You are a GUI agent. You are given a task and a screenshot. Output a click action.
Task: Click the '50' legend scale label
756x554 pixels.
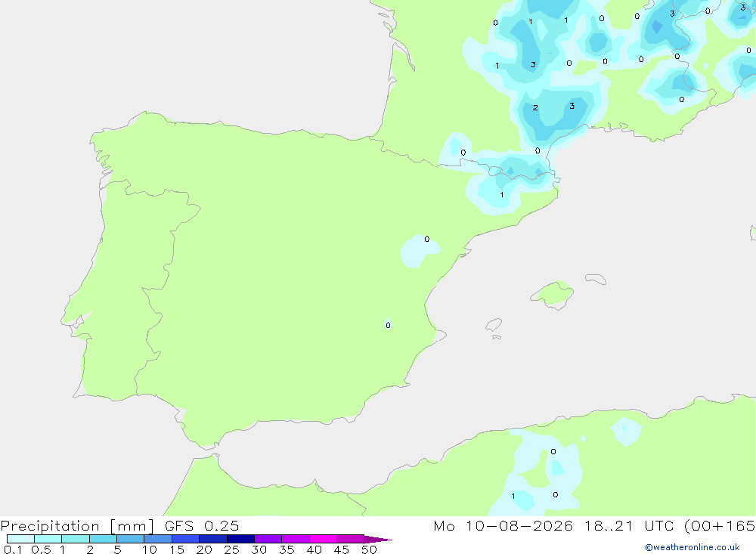tap(369, 549)
